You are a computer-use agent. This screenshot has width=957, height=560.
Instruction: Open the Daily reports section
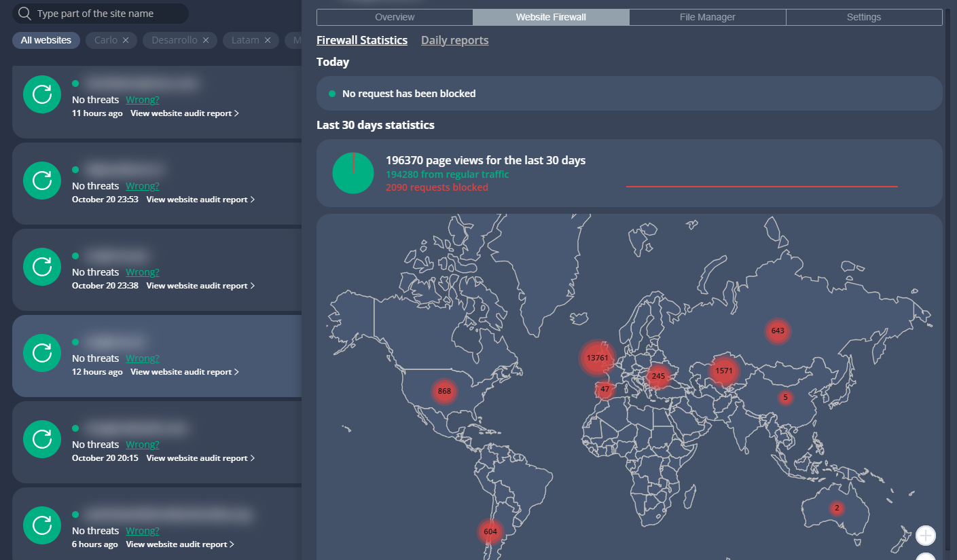(x=454, y=40)
